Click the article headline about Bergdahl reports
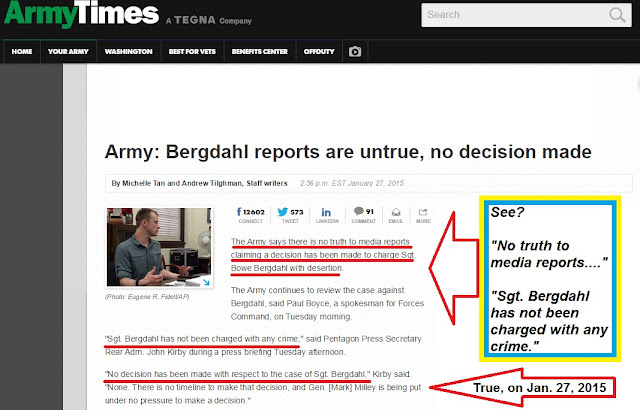The width and height of the screenshot is (640, 410). 348,152
